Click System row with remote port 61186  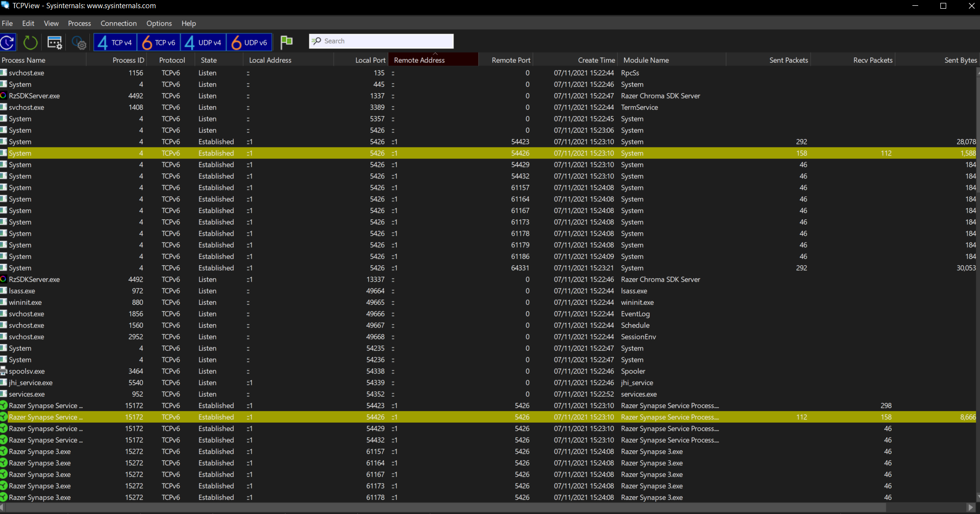point(488,257)
